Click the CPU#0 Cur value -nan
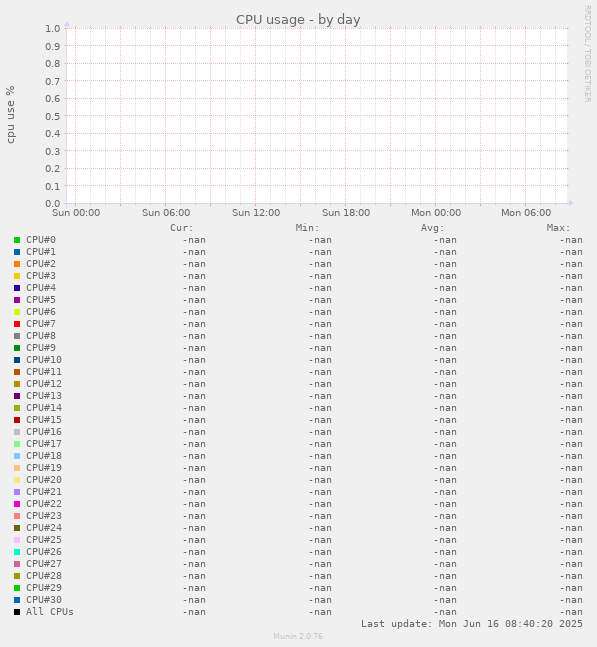The image size is (597, 647). click(x=194, y=240)
